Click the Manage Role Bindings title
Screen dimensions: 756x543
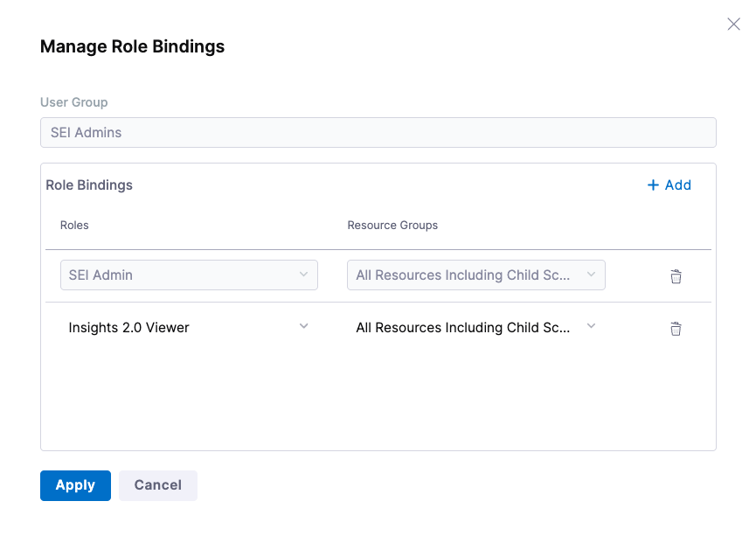click(x=132, y=47)
